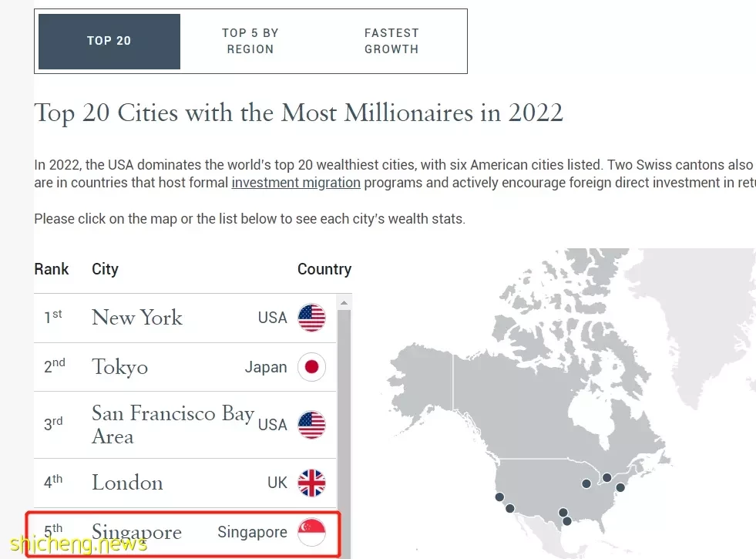Image resolution: width=756 pixels, height=559 pixels.
Task: Select the southernmost Texas map dot
Action: click(x=567, y=521)
